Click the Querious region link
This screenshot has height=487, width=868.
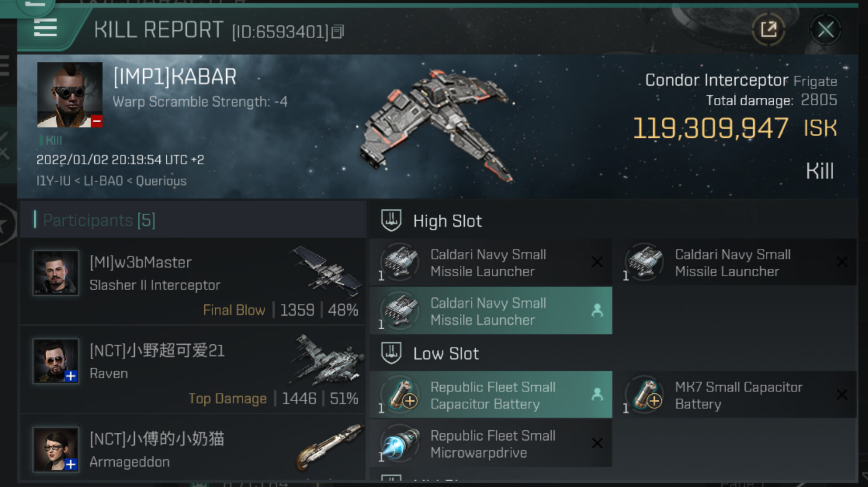click(x=161, y=181)
